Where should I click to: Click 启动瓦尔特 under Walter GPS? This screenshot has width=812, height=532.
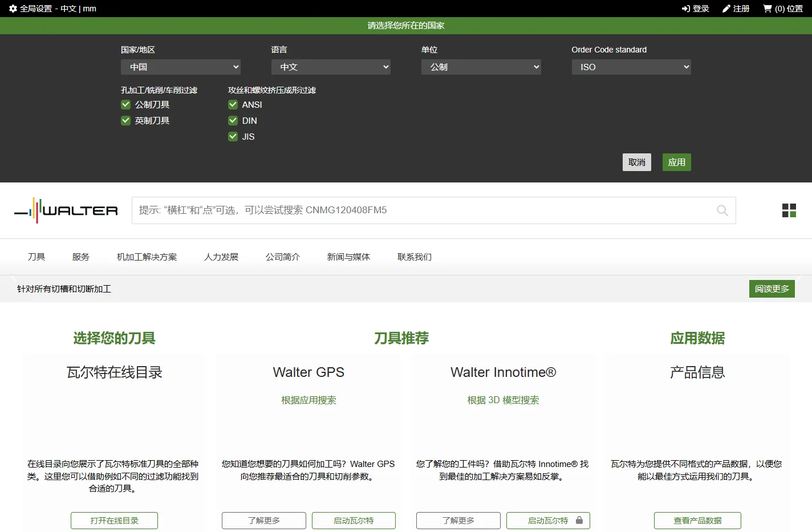(354, 521)
